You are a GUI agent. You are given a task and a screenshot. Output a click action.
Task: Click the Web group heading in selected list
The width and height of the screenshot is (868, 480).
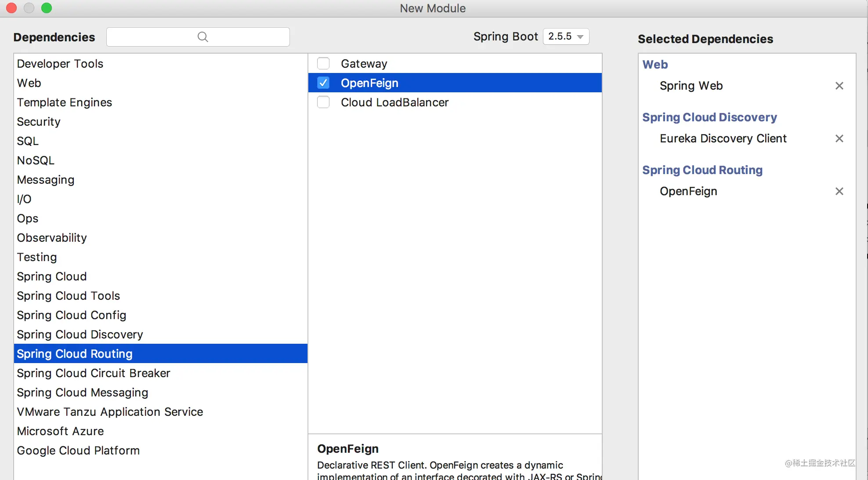(x=655, y=65)
